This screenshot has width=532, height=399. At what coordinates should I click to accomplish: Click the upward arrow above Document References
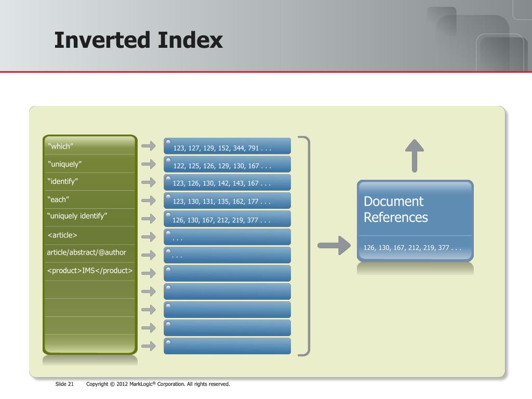click(414, 156)
